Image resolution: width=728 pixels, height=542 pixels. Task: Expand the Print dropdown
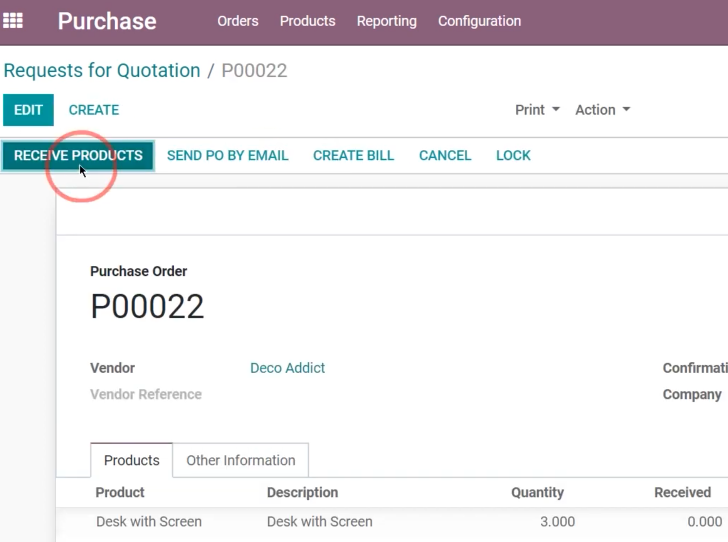pyautogui.click(x=537, y=110)
